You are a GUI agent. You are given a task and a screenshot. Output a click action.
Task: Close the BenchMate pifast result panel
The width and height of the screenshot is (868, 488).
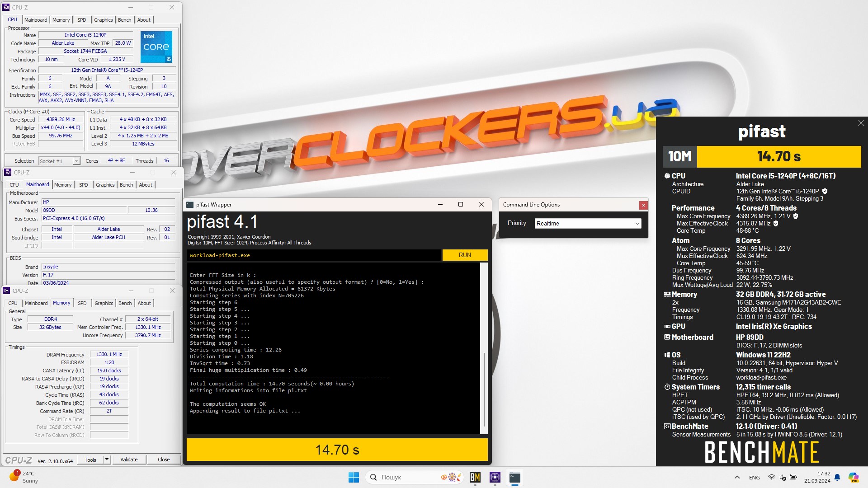tap(861, 123)
